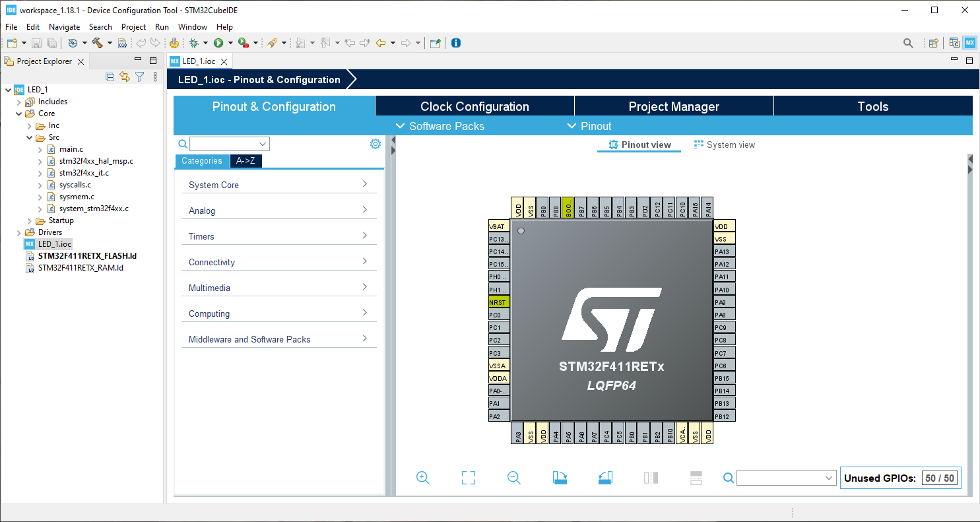980x522 pixels.
Task: Save the current file with the disk icon
Action: click(36, 42)
